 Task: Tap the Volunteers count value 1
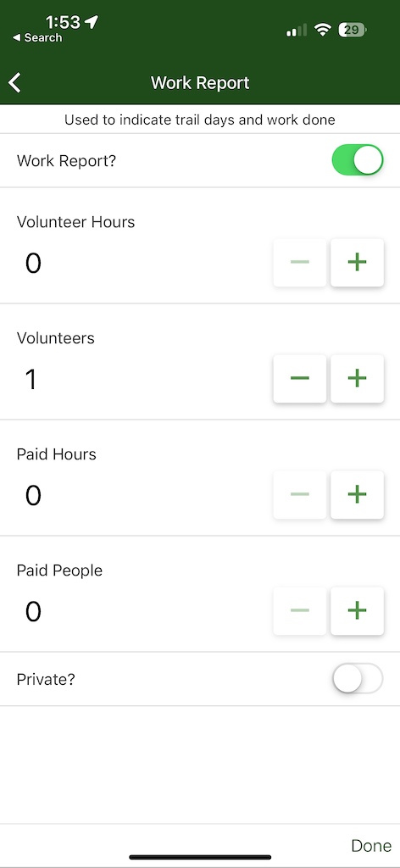point(31,380)
